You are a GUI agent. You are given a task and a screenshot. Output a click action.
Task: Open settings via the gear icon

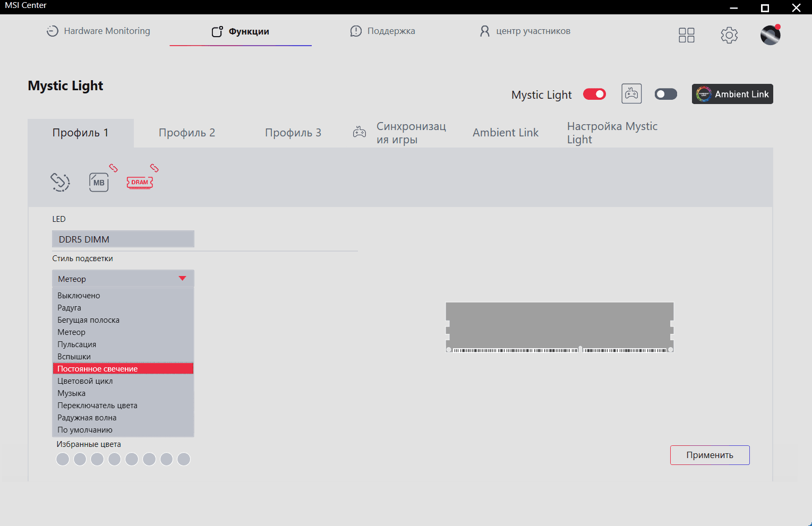pos(729,35)
